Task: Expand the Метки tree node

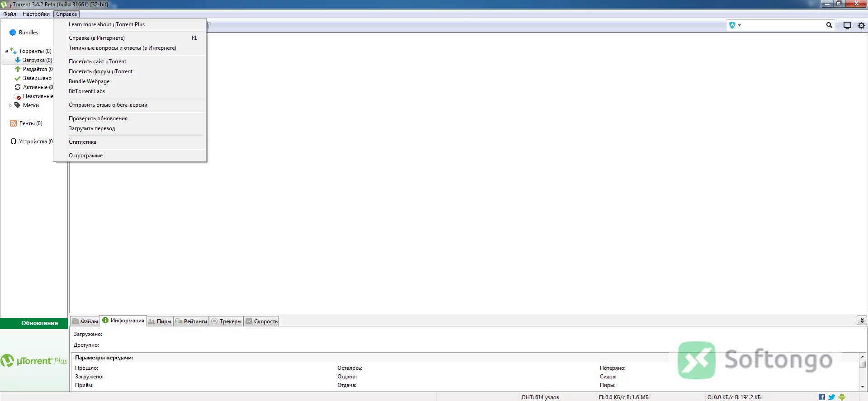Action: click(x=10, y=105)
